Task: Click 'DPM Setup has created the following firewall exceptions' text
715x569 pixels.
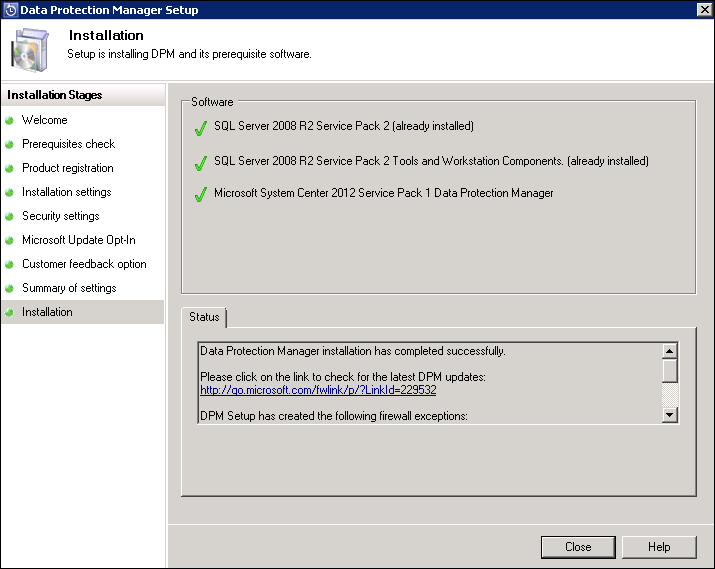Action: [x=334, y=416]
